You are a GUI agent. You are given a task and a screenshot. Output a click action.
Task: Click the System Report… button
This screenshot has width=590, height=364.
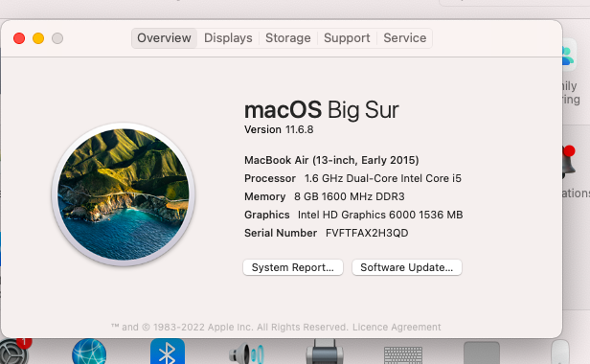(293, 267)
